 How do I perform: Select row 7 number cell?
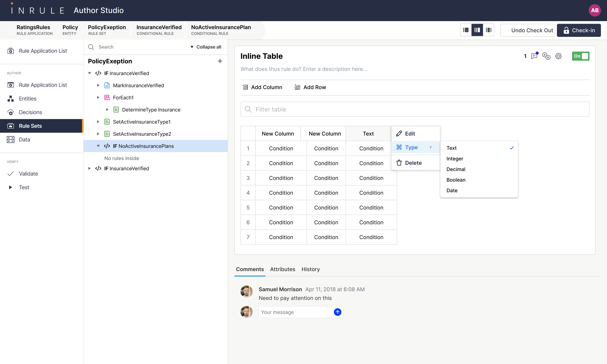pos(248,237)
